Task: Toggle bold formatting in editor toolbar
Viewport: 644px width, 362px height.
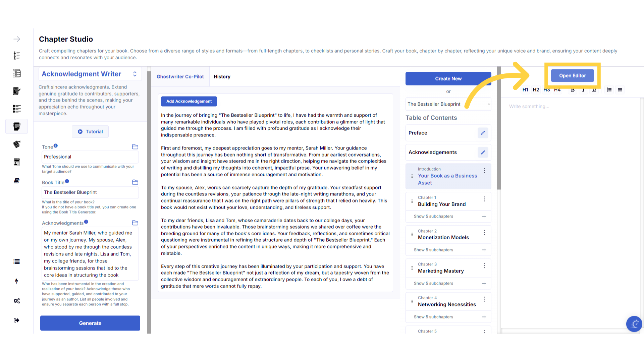Action: (x=573, y=90)
